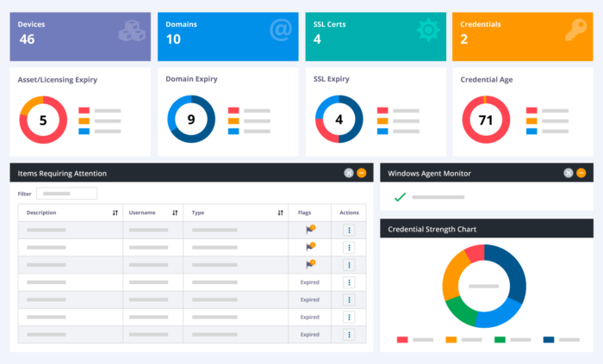Open the Domains summary tile
603x364 pixels.
pos(228,36)
